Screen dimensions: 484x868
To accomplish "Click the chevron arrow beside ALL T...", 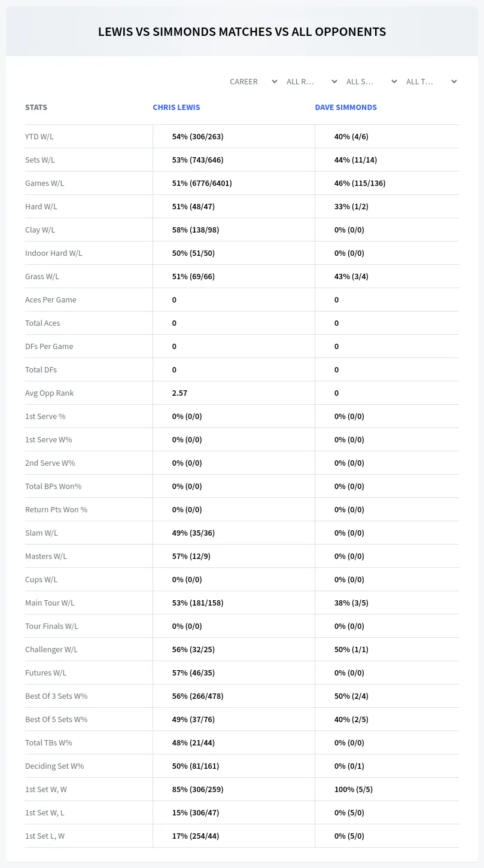I will click(454, 81).
